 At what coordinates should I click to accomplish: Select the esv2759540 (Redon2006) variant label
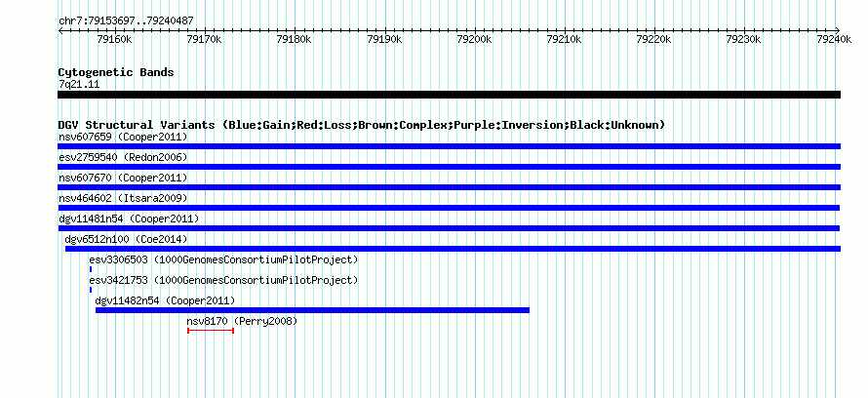pos(123,157)
